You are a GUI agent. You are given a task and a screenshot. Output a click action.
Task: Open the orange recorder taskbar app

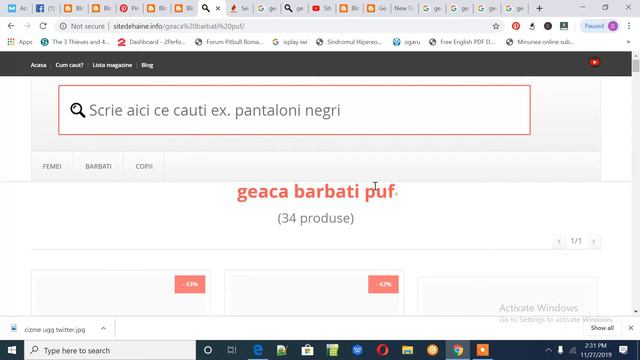[x=482, y=350]
